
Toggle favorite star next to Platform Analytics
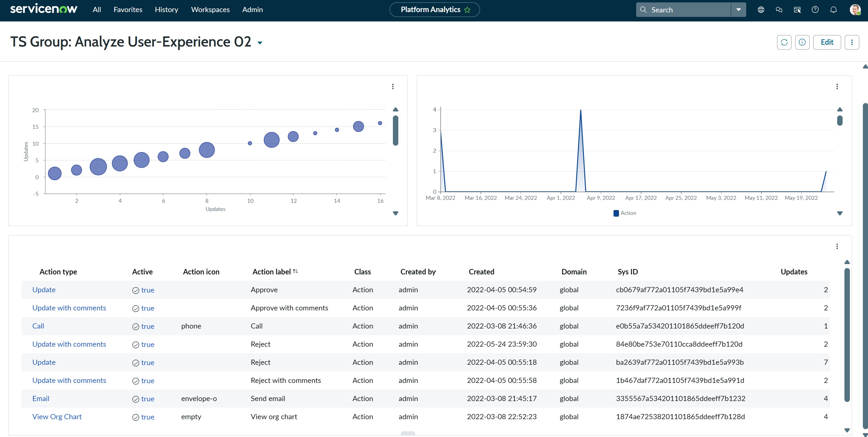point(467,10)
